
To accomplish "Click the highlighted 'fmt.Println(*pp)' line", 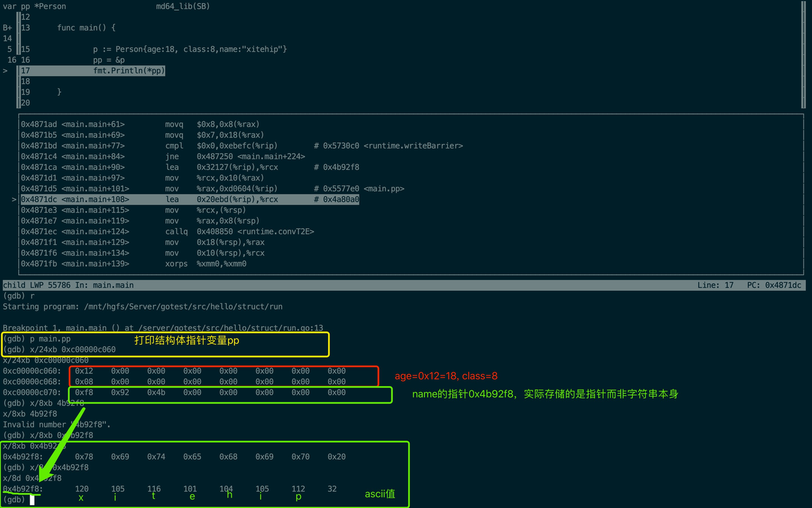I will pyautogui.click(x=129, y=71).
